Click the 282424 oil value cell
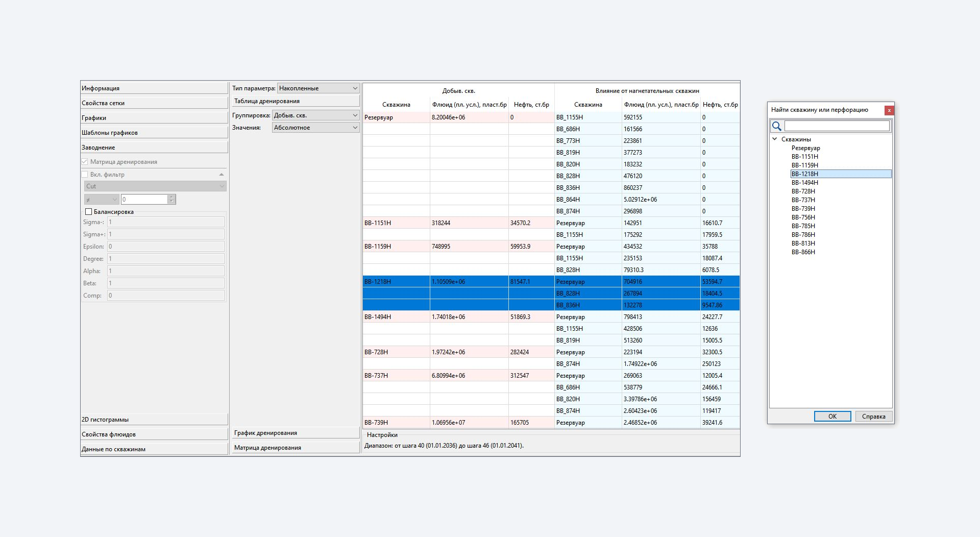Screen dimensions: 980x537 531,352
